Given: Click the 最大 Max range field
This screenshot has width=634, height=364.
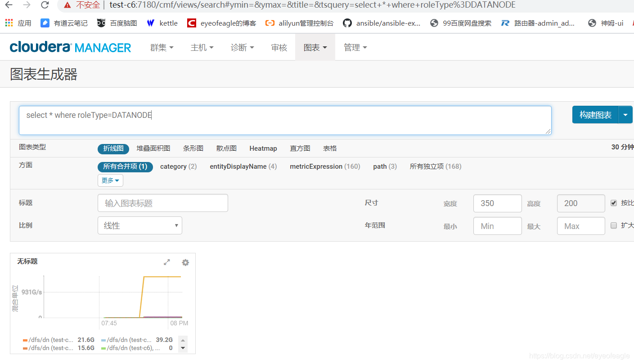Looking at the screenshot, I should point(581,226).
